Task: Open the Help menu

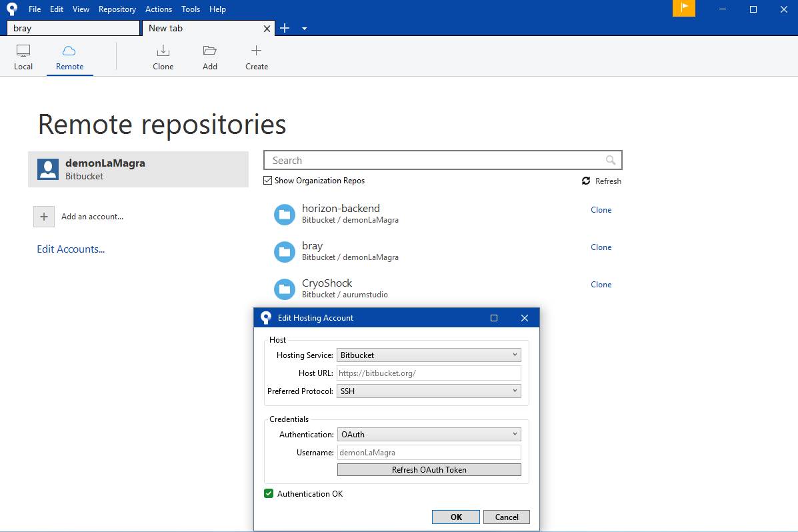Action: [x=217, y=9]
